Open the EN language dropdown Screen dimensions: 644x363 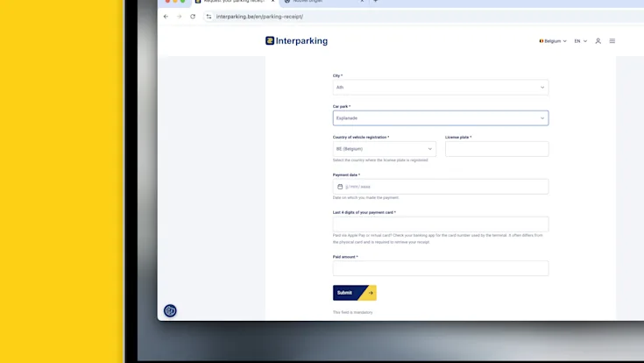tap(581, 41)
